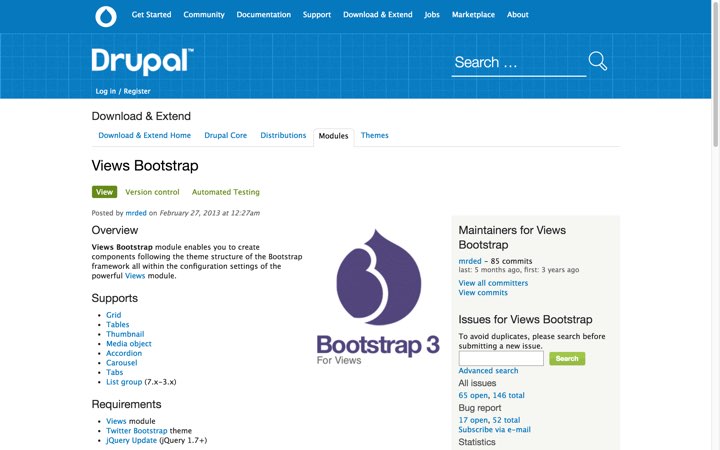Open the Tables support link

click(118, 325)
